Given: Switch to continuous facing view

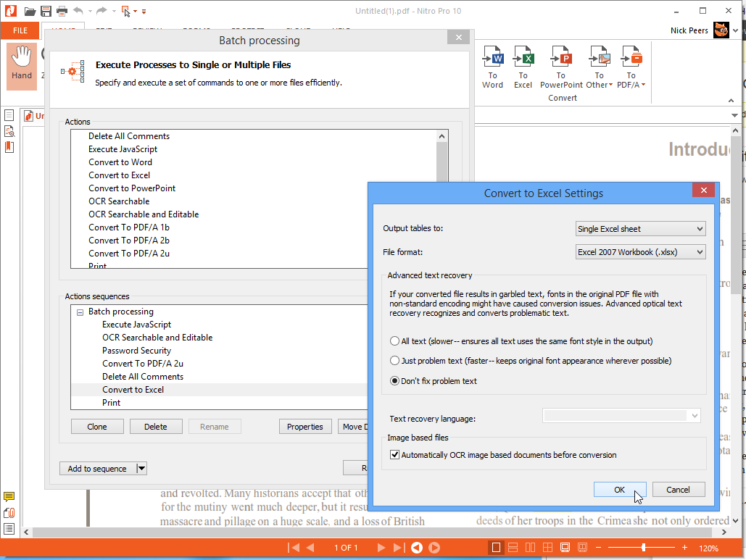Looking at the screenshot, I should point(547,548).
